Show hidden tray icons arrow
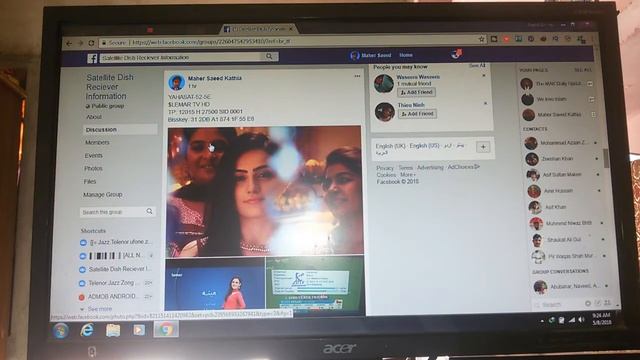The image size is (640, 360). [542, 321]
